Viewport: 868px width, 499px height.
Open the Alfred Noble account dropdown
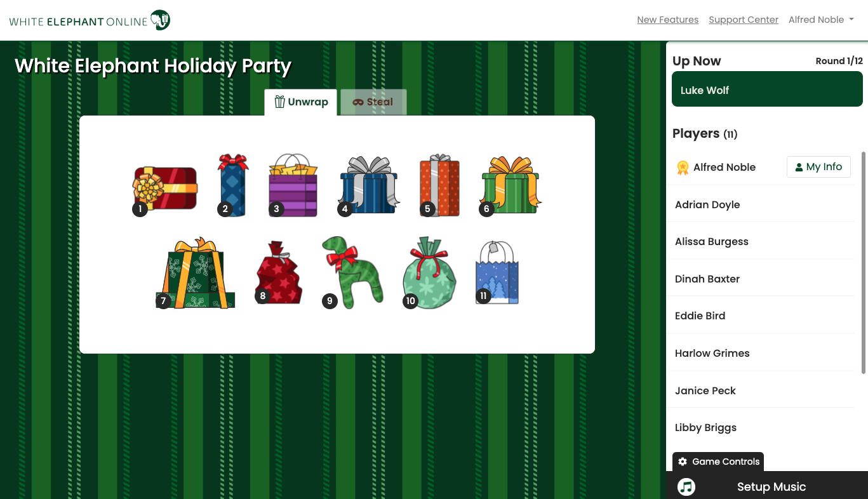(821, 20)
